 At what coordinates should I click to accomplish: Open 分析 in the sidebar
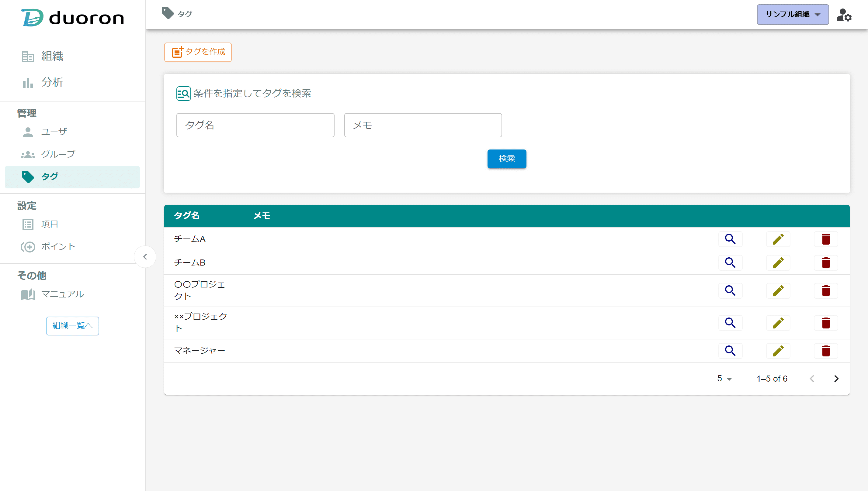[x=73, y=82]
